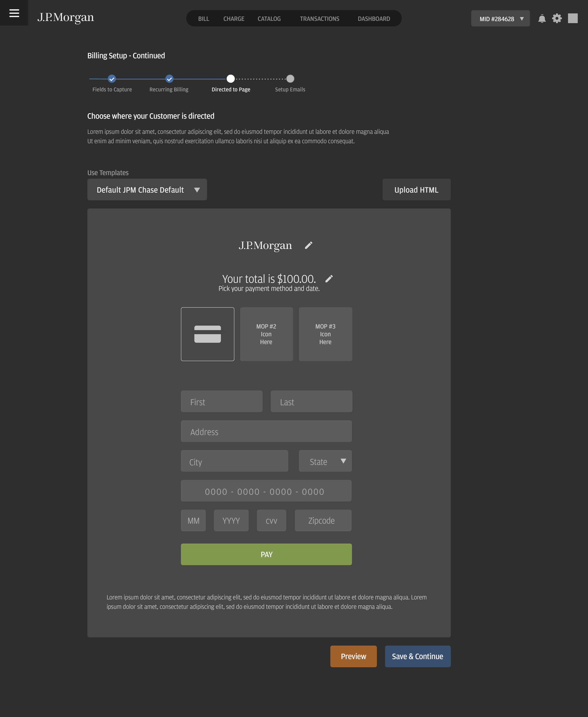Switch to the TRANSACTIONS tab
This screenshot has width=588, height=717.
tap(319, 19)
